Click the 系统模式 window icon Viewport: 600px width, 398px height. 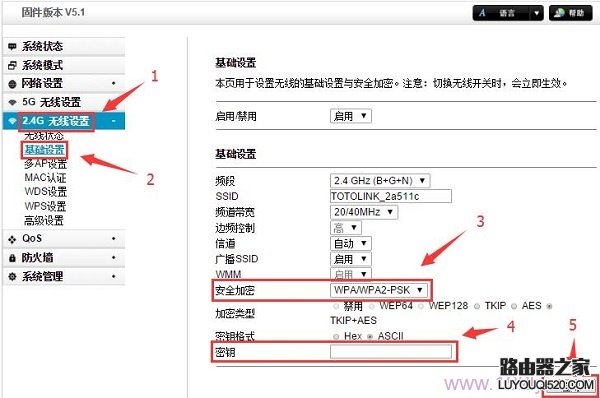(12, 65)
